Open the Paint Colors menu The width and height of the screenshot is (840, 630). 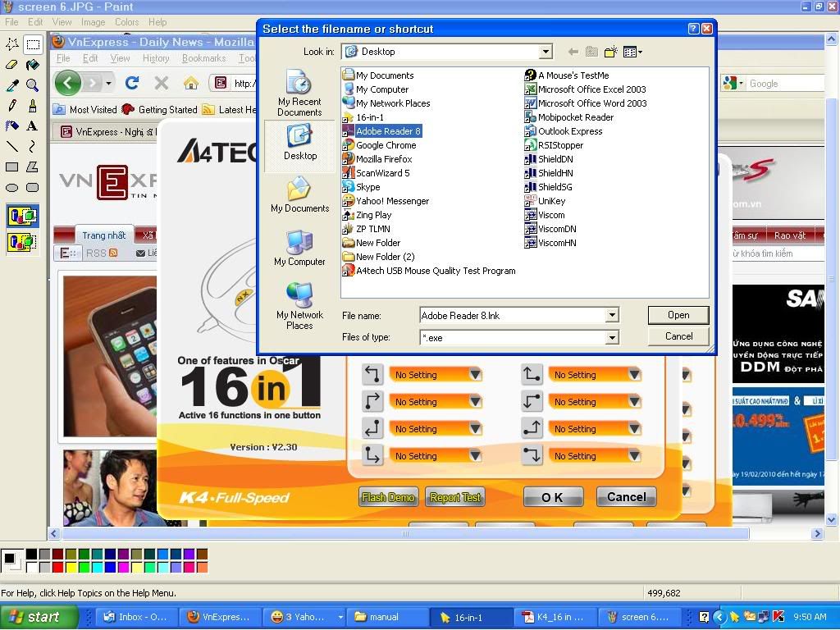(127, 22)
